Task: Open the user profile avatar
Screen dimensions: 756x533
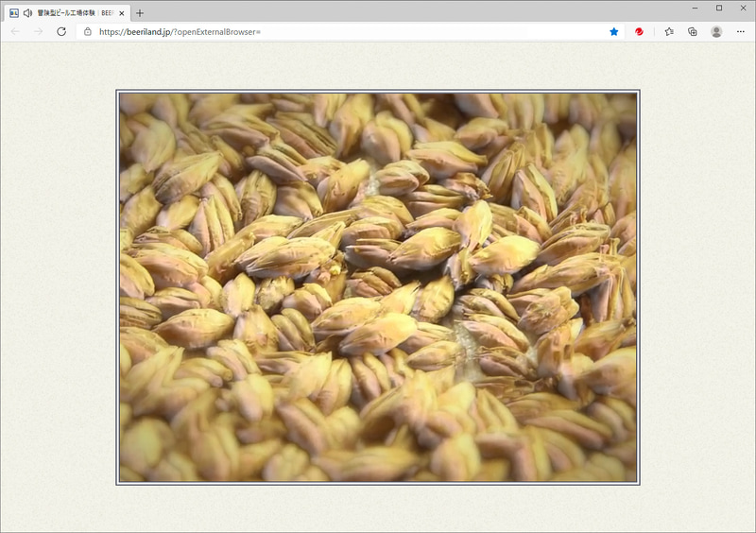Action: (x=716, y=32)
